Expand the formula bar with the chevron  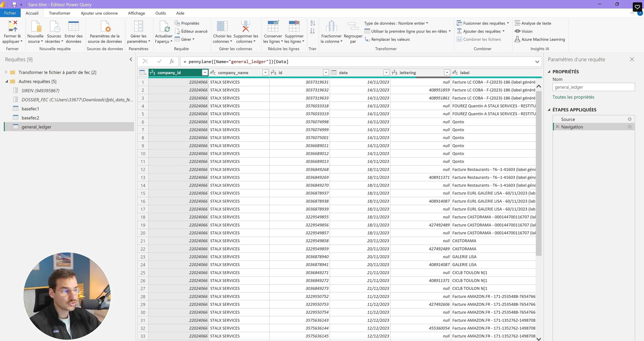pyautogui.click(x=537, y=62)
